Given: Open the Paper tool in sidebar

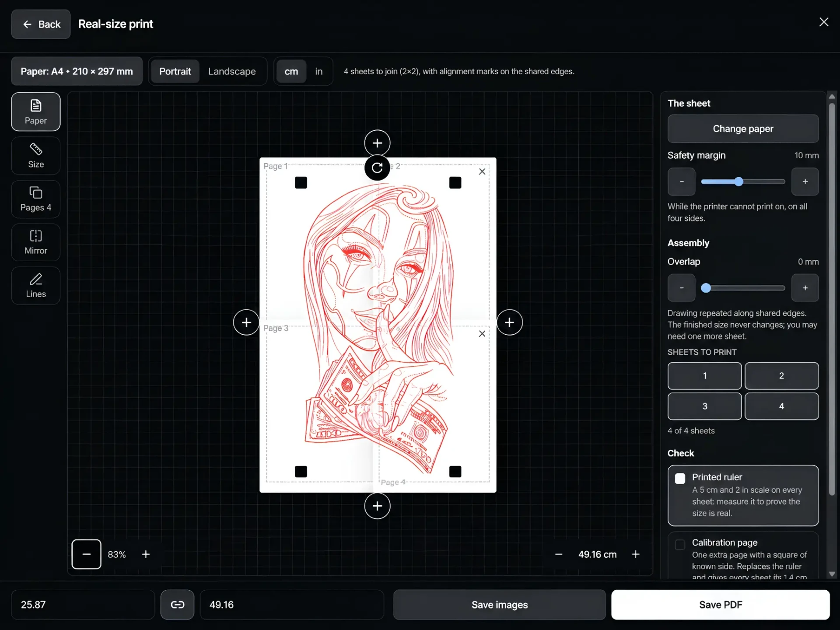Looking at the screenshot, I should click(x=36, y=112).
